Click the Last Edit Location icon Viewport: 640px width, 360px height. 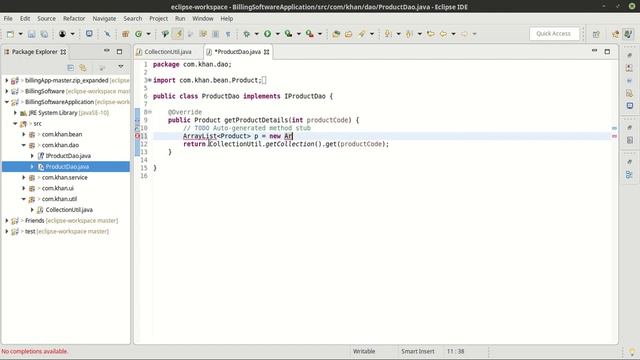430,34
